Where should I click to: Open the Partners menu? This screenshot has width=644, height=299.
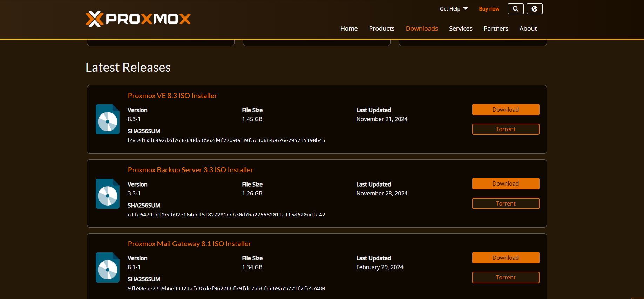[496, 29]
